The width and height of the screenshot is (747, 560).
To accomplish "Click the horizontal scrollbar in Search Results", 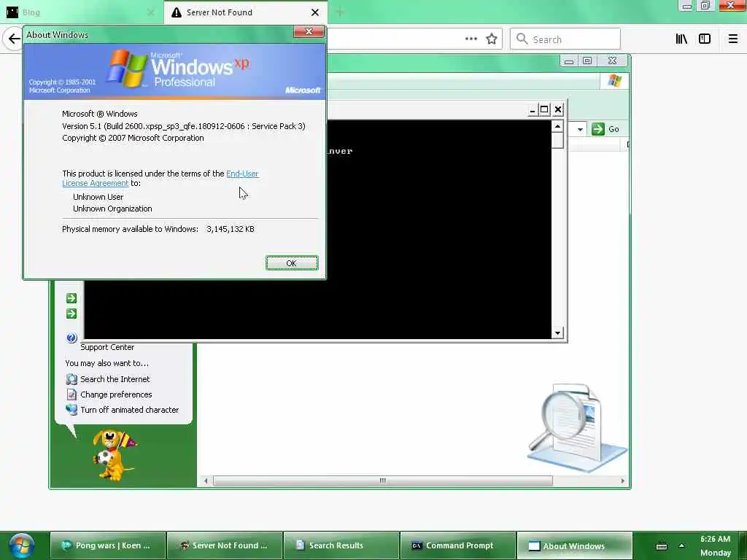I will (x=382, y=481).
